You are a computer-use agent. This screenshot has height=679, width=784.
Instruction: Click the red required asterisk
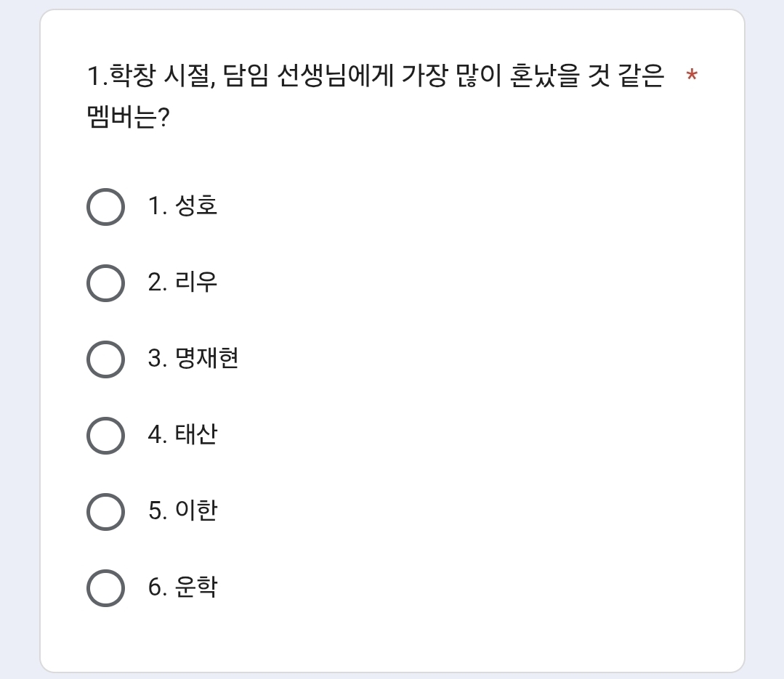692,76
